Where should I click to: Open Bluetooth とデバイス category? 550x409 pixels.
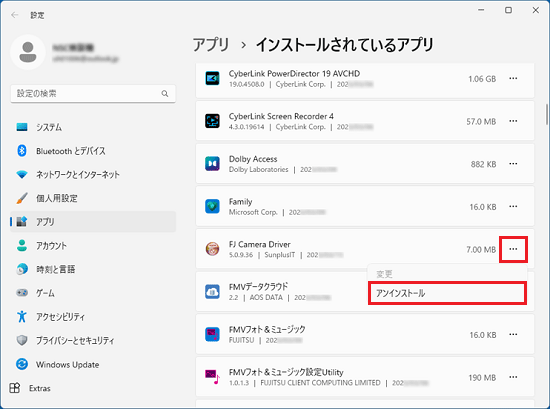(x=93, y=151)
